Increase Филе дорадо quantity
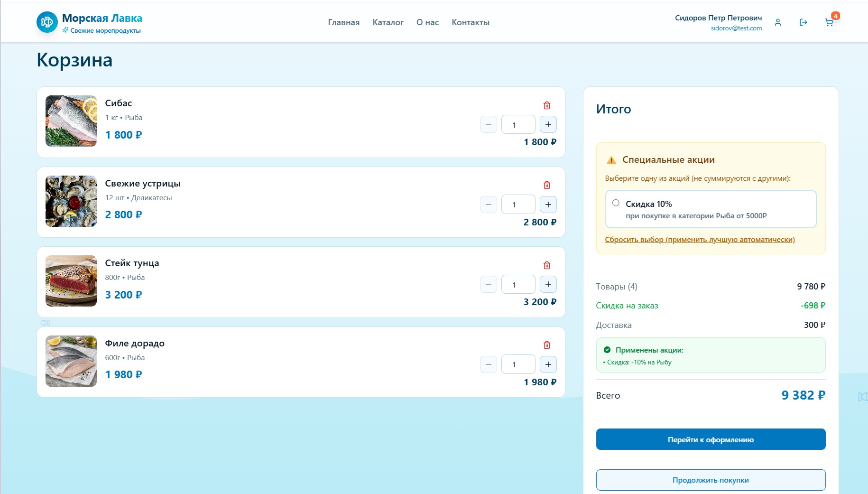The image size is (868, 494). tap(548, 364)
